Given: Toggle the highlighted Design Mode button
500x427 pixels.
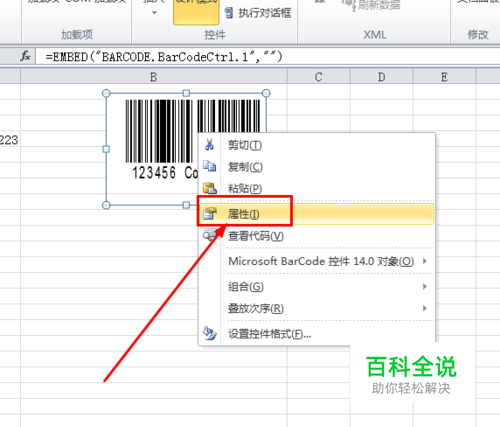Looking at the screenshot, I should point(196,12).
